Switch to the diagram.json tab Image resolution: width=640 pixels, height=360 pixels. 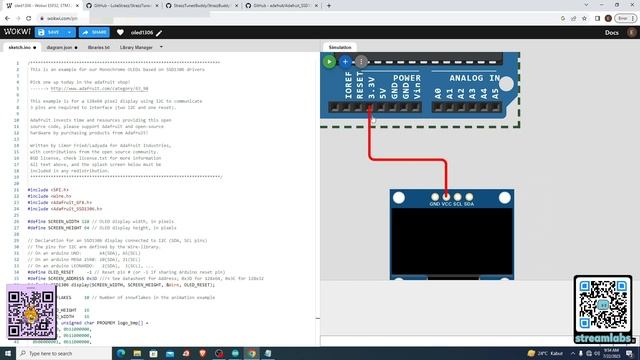tap(62, 47)
